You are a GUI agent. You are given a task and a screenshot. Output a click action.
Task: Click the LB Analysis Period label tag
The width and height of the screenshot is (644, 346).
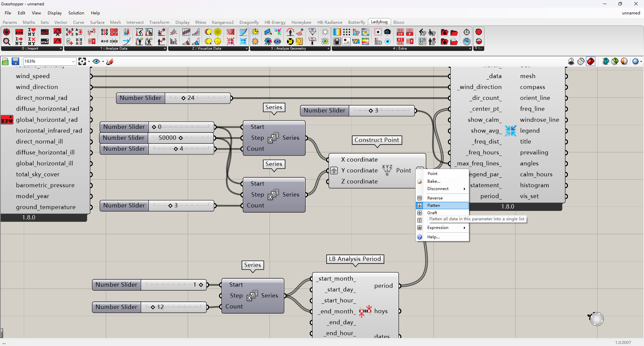(355, 259)
